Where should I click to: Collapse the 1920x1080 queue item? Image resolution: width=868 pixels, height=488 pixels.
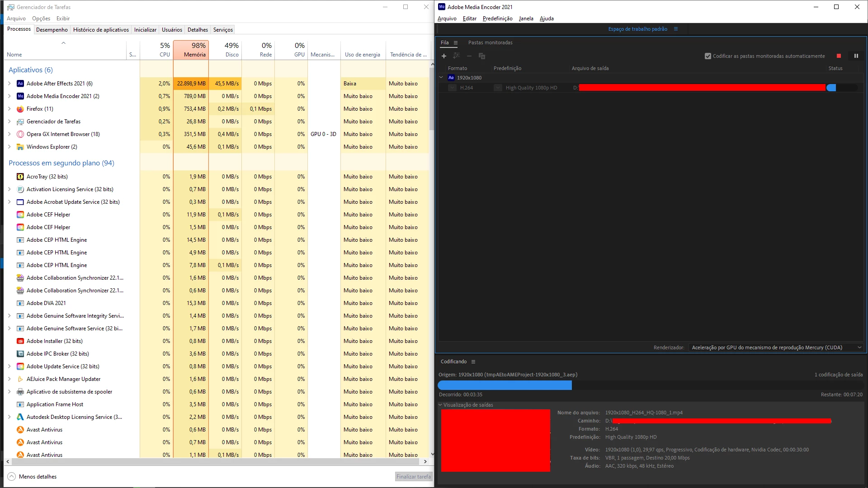(441, 78)
